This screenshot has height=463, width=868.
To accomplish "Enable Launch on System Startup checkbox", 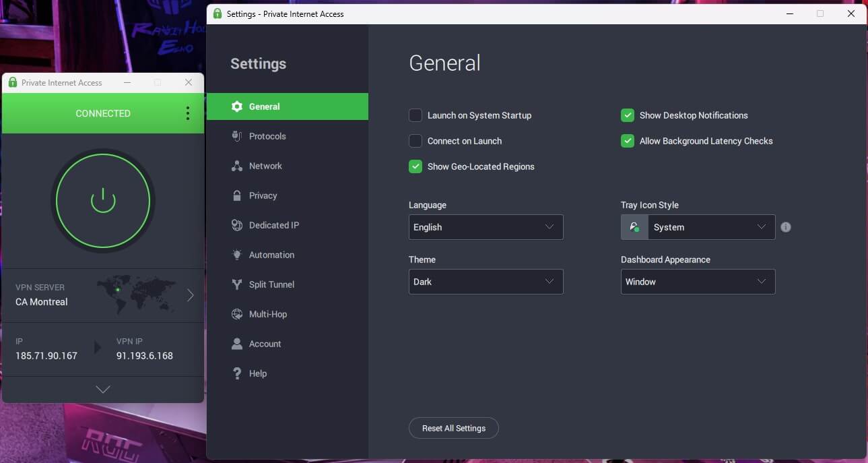I will coord(415,115).
